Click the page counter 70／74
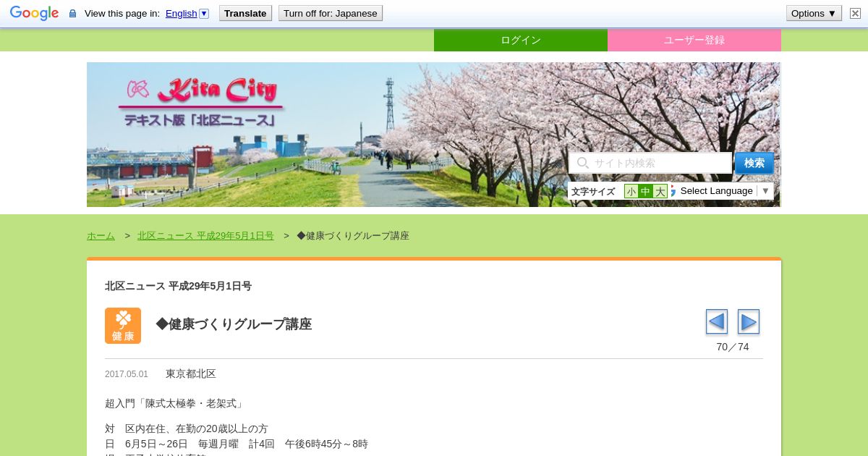 (733, 347)
